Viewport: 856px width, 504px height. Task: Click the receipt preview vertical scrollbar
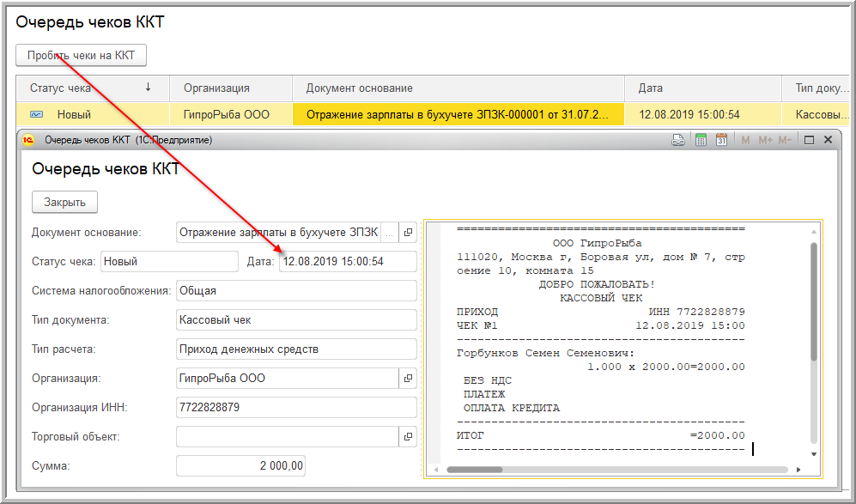[x=814, y=301]
